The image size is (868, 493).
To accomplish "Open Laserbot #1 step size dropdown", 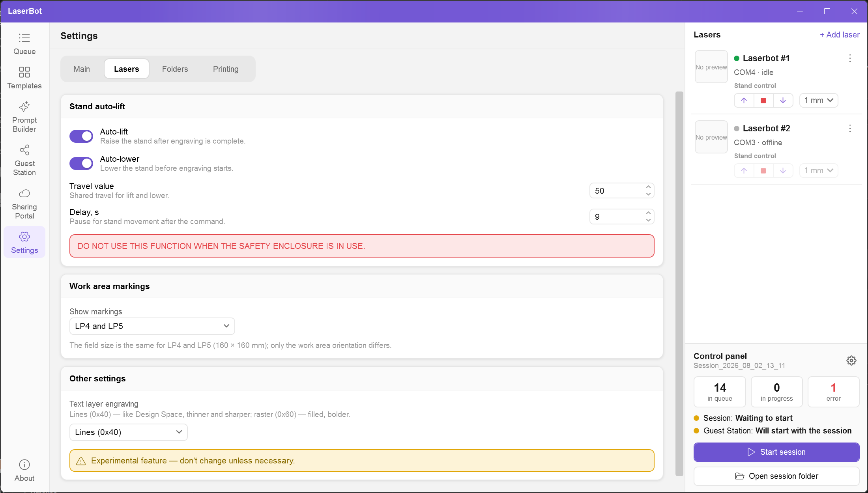I will (x=819, y=101).
